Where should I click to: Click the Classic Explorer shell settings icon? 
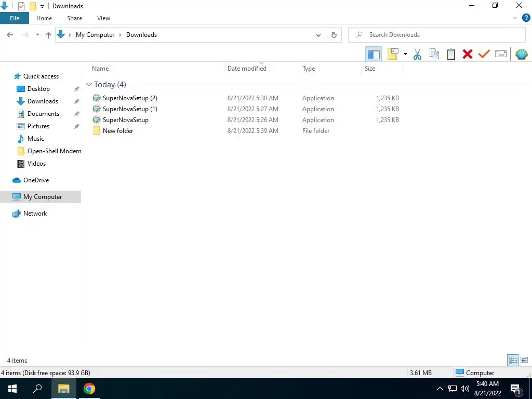pyautogui.click(x=522, y=54)
